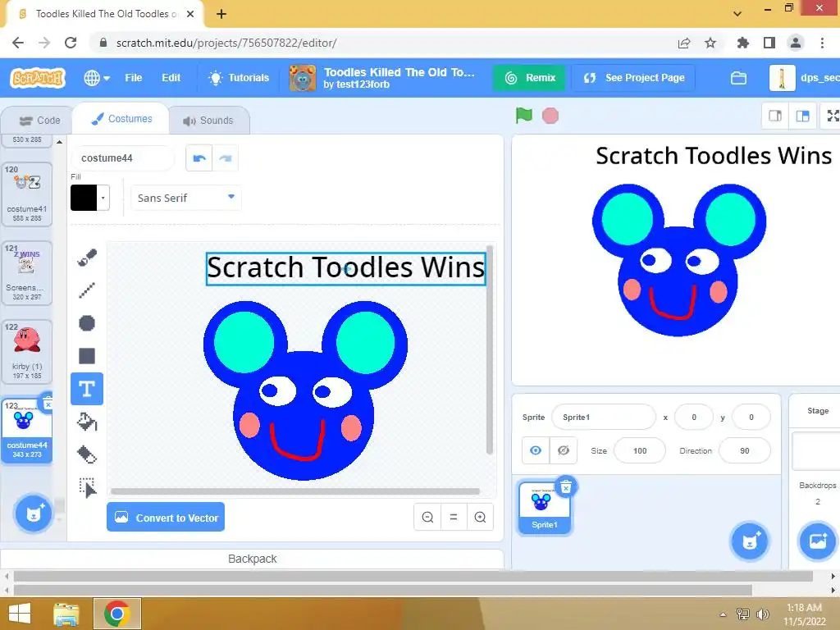Viewport: 840px width, 630px height.
Task: Click the costume name field costume44
Action: coord(123,158)
